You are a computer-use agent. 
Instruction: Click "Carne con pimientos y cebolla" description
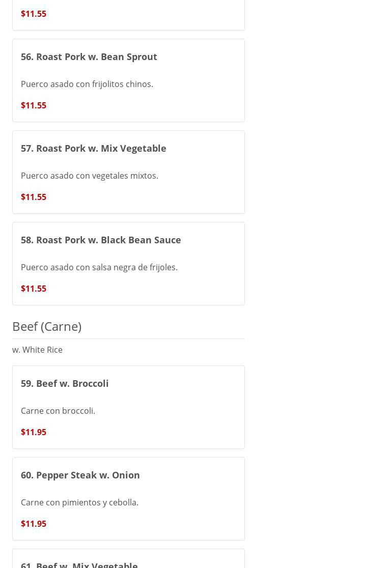[79, 502]
